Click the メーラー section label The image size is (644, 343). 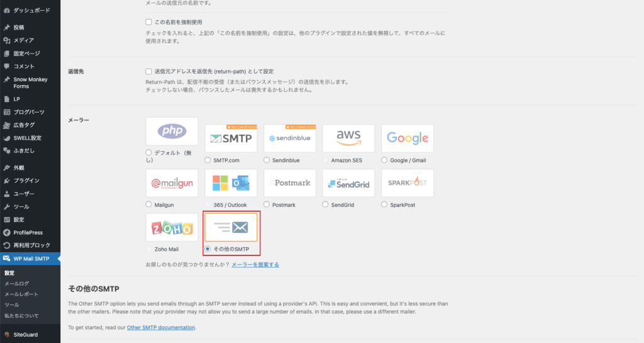click(79, 120)
